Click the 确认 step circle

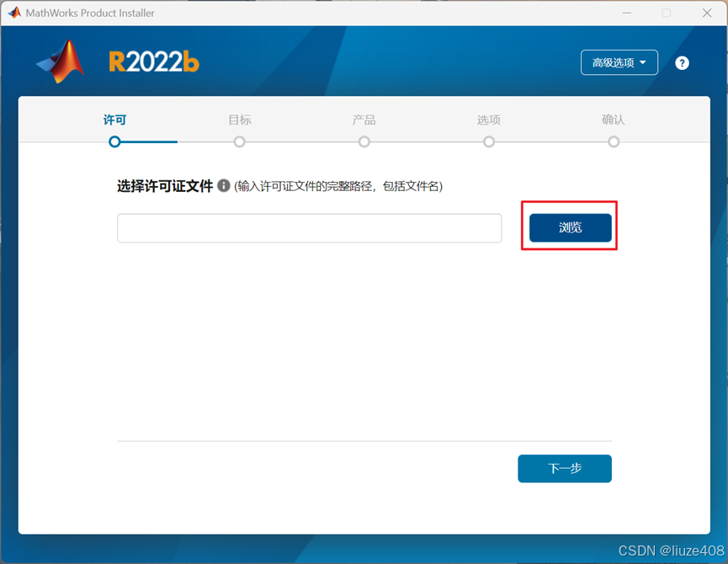click(614, 142)
